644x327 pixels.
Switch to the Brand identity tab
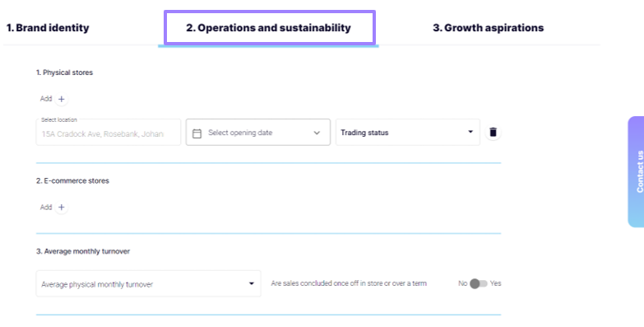48,28
